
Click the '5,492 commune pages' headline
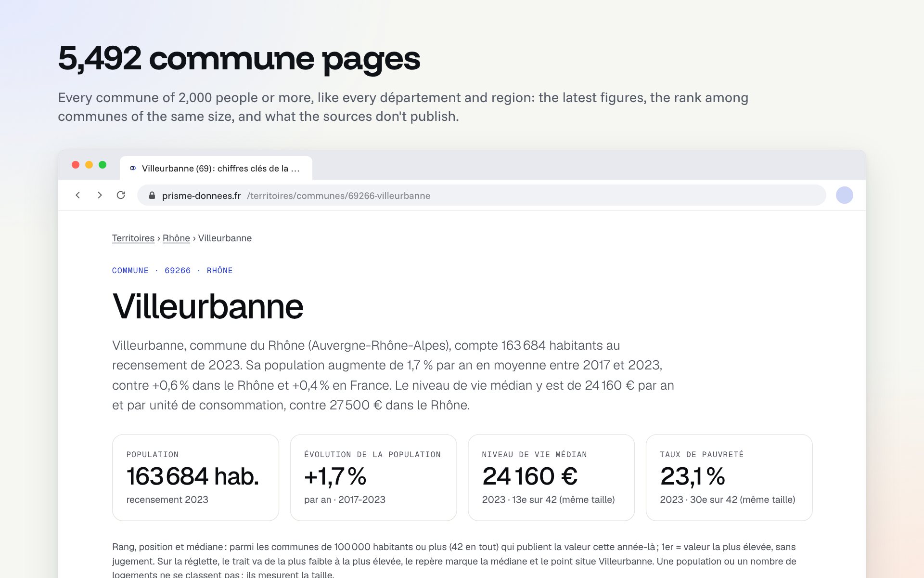239,59
